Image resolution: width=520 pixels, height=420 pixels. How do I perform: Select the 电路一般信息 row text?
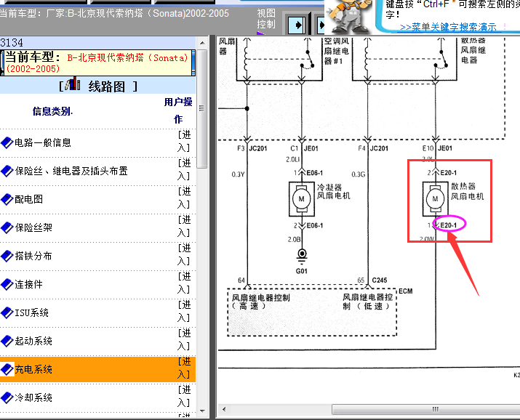[43, 142]
